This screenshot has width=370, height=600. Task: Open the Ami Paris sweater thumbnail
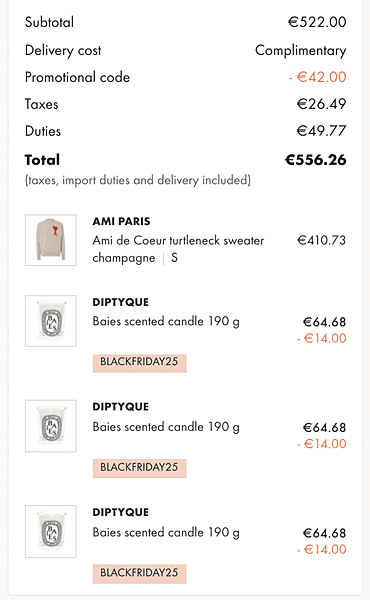pos(51,240)
